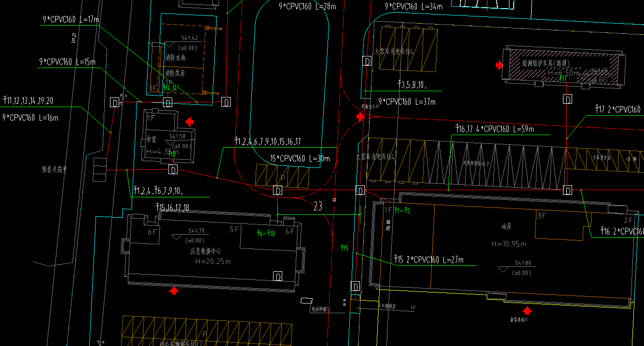Screen dimensions: 644x346
Task: Select the 'H=4.35m' height text
Action: tap(162, 152)
